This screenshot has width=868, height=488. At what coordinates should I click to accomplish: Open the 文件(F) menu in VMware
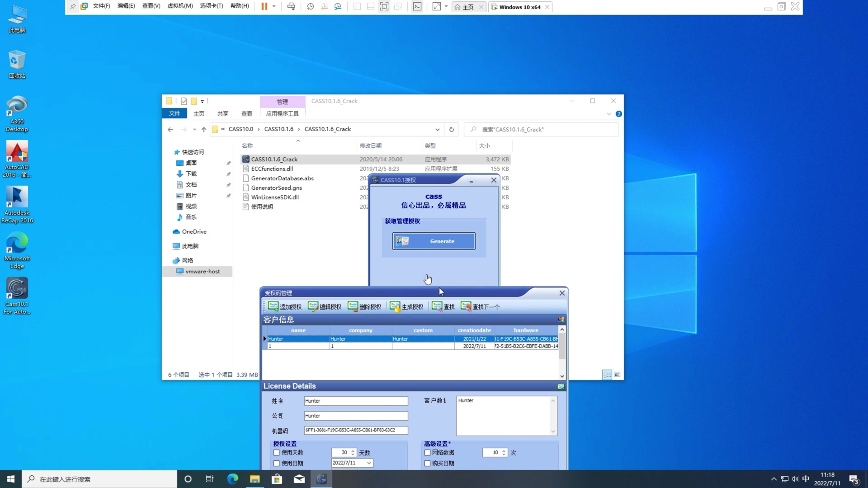pos(101,6)
